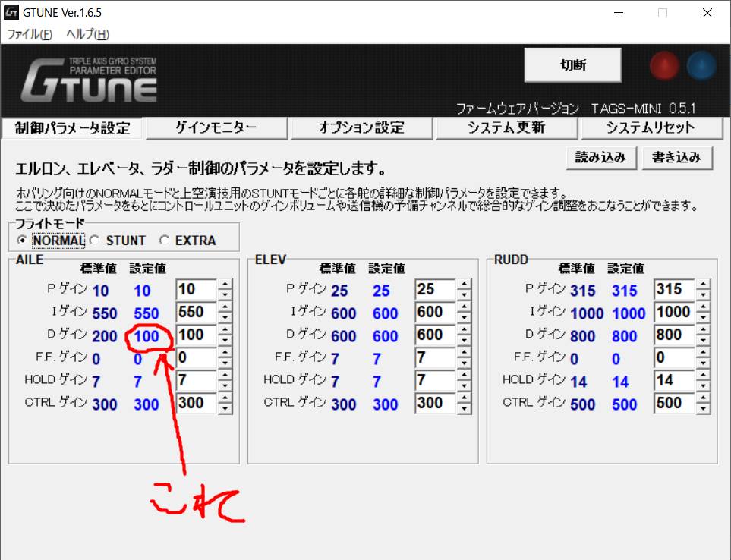Click the RUDD I gain input showing 1000
This screenshot has height=560, width=731.
click(x=675, y=312)
